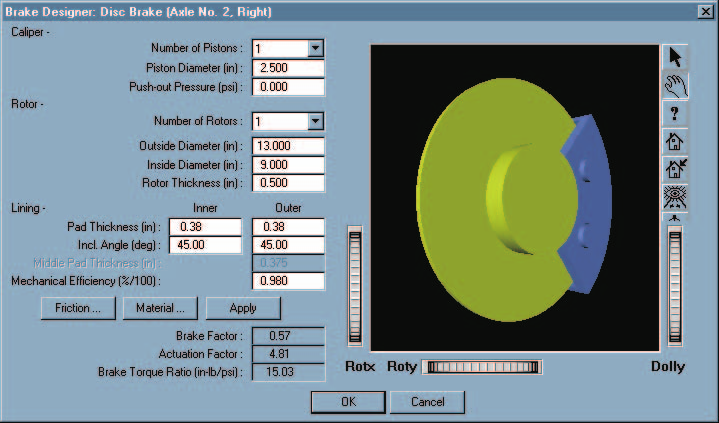Image resolution: width=719 pixels, height=423 pixels.
Task: Click the Outside Diameter field
Action: point(288,146)
